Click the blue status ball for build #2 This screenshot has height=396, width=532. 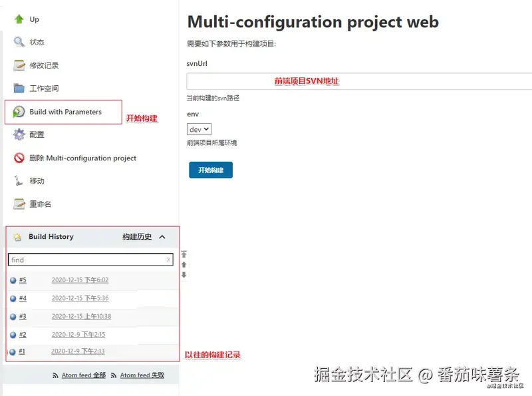[x=13, y=335]
